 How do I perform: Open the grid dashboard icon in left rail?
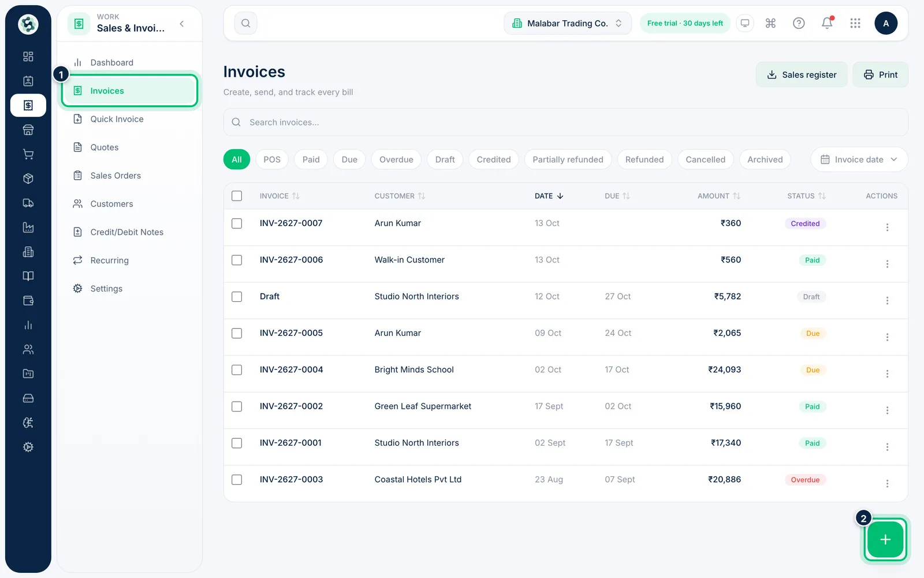pyautogui.click(x=28, y=57)
